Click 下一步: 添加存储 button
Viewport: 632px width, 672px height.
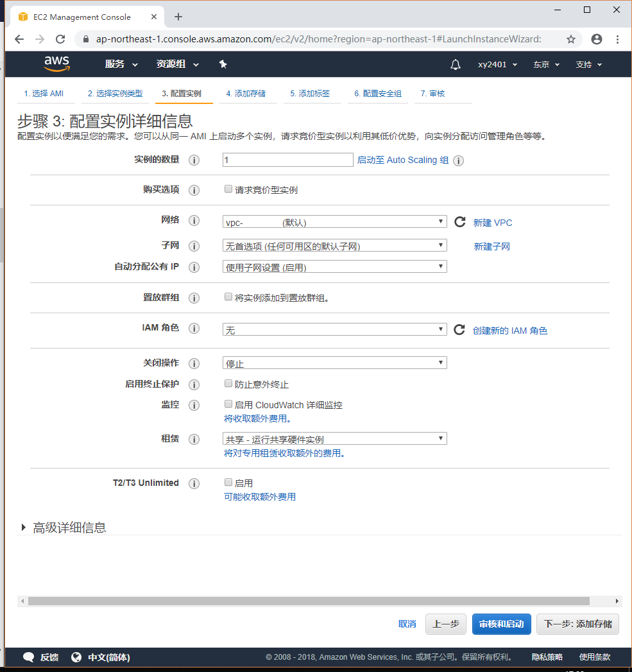(577, 624)
